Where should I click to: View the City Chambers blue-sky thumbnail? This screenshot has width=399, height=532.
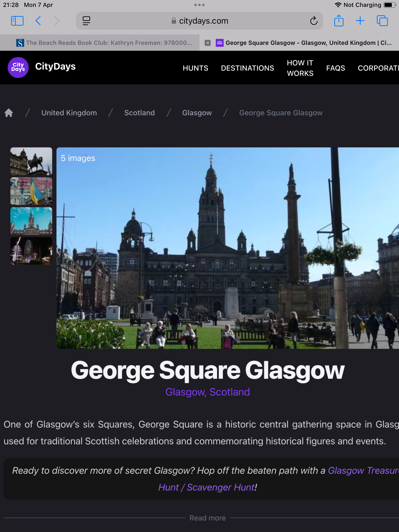click(x=31, y=221)
